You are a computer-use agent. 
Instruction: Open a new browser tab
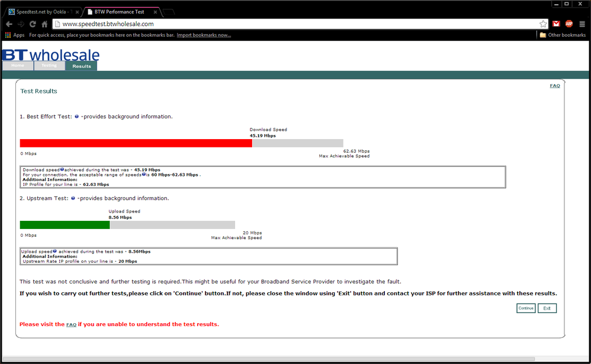[169, 12]
